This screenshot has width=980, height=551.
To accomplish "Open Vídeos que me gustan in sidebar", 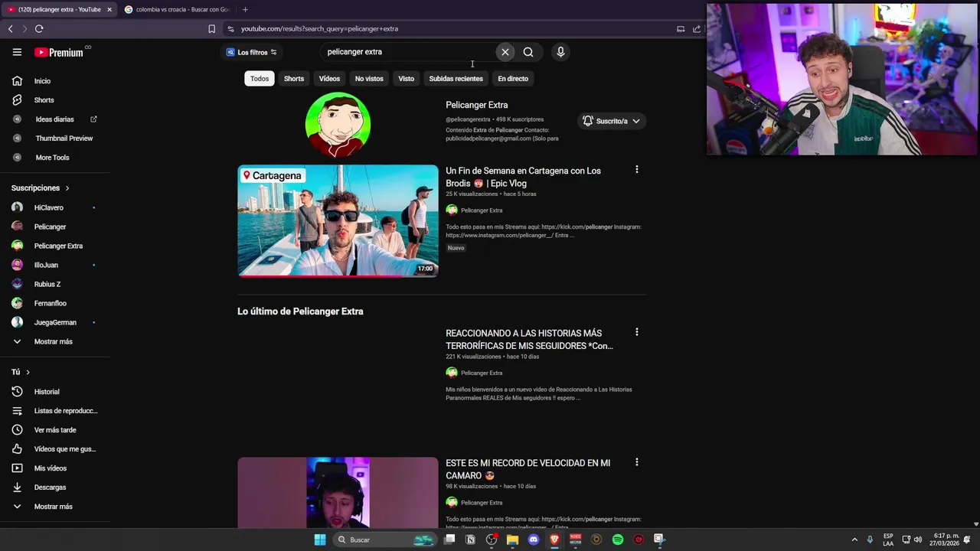I will point(65,449).
